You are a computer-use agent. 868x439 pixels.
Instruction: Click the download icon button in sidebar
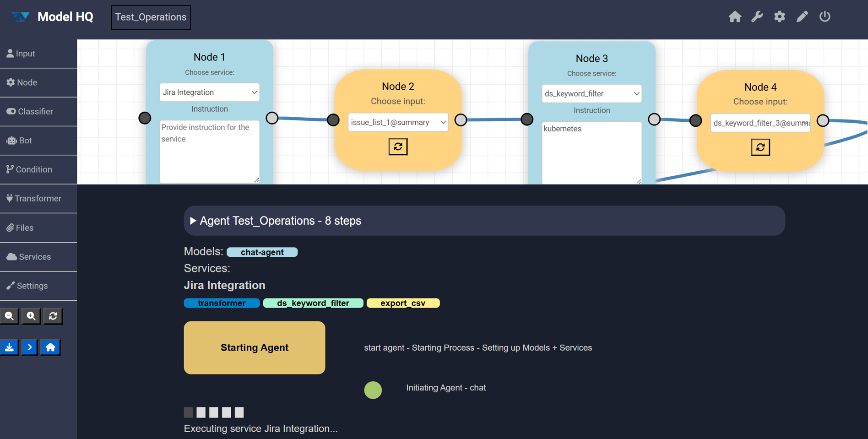[9, 347]
